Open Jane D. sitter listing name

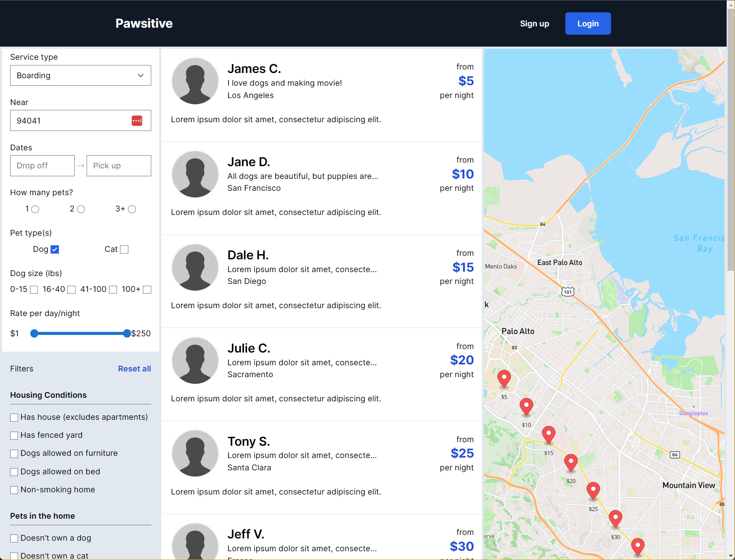[249, 162]
